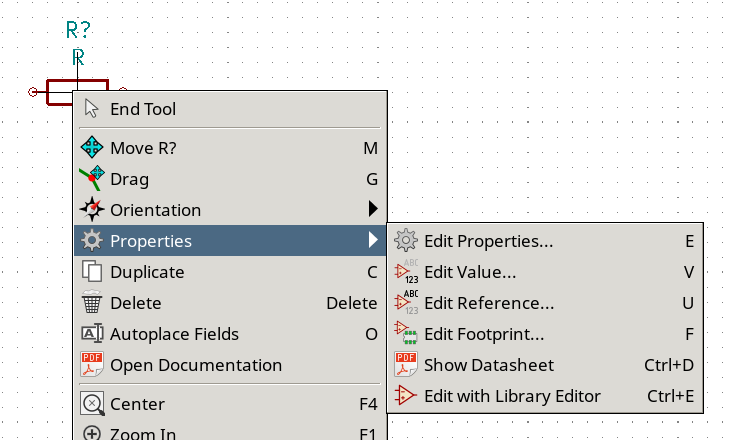Click the Edit Properties gear icon in submenu

click(x=406, y=241)
